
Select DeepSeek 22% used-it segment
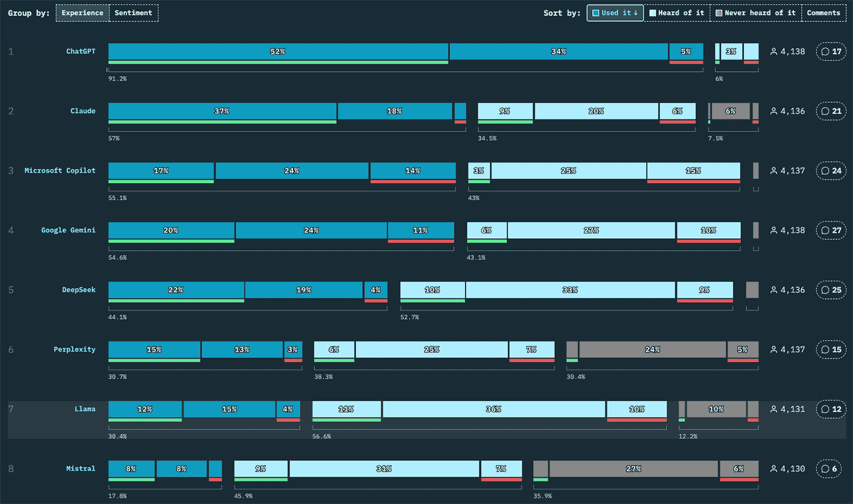[176, 290]
